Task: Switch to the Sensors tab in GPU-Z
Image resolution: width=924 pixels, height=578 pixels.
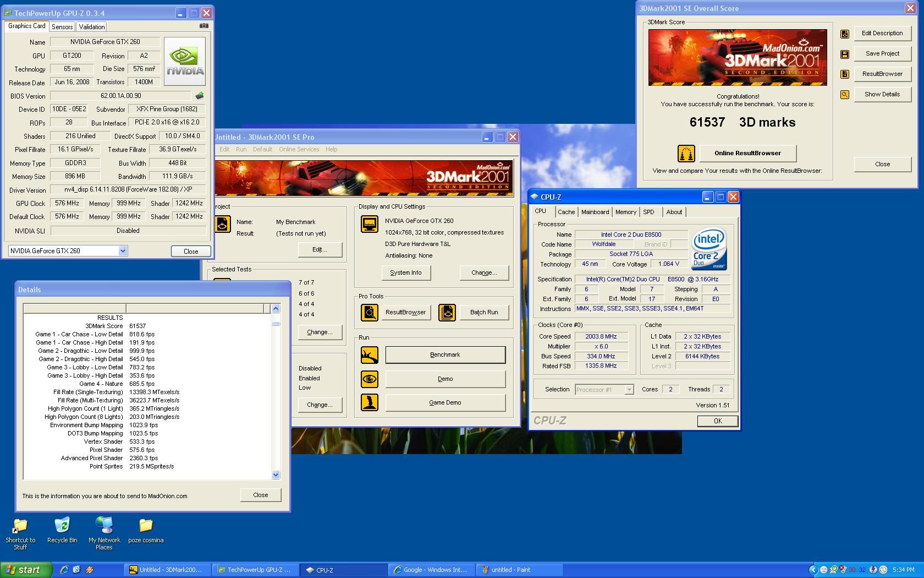Action: pos(62,27)
